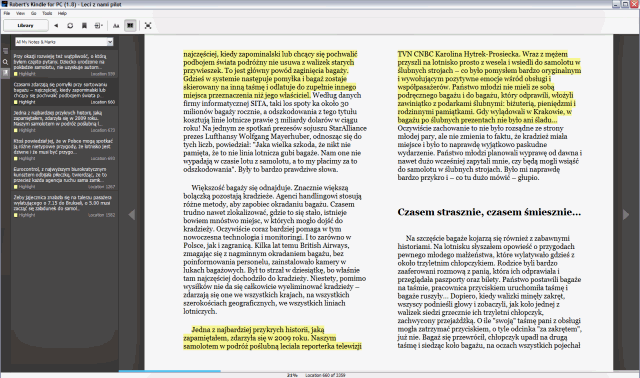Screen dimensions: 640x378
Task: Click the Library button
Action: [x=25, y=25]
